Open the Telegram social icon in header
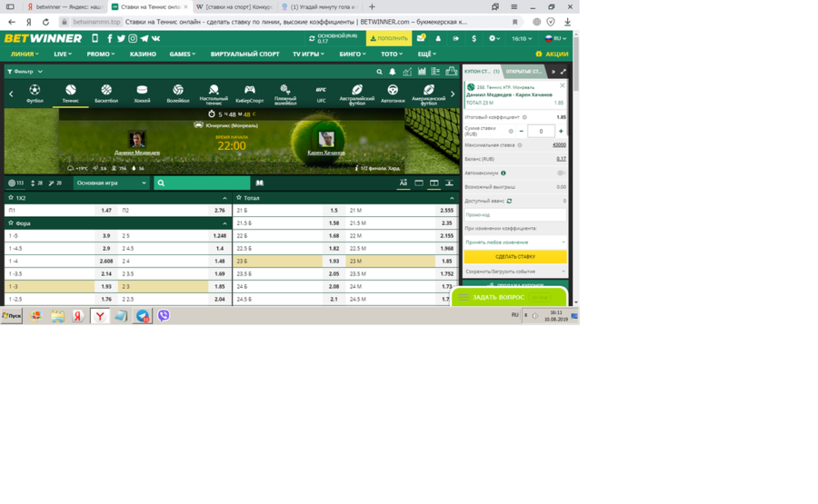This screenshot has height=504, width=818. point(145,39)
